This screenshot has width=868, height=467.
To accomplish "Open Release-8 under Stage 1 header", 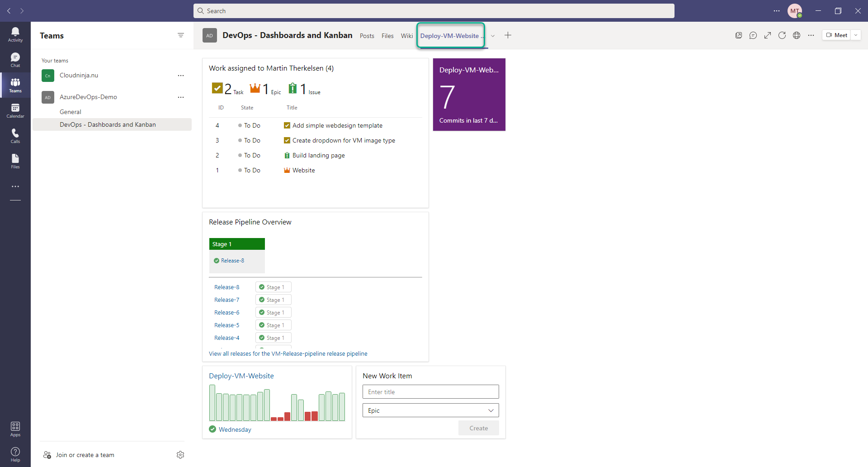I will 232,261.
